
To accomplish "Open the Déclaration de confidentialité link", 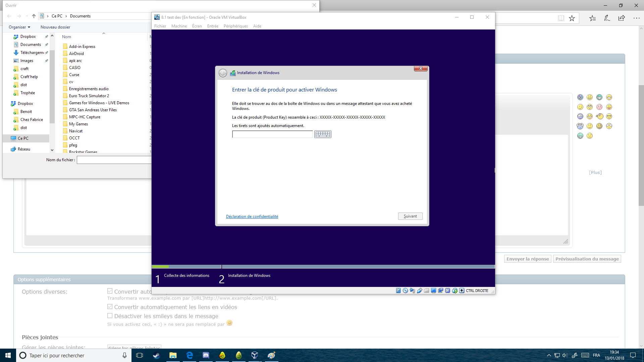I will tap(252, 217).
